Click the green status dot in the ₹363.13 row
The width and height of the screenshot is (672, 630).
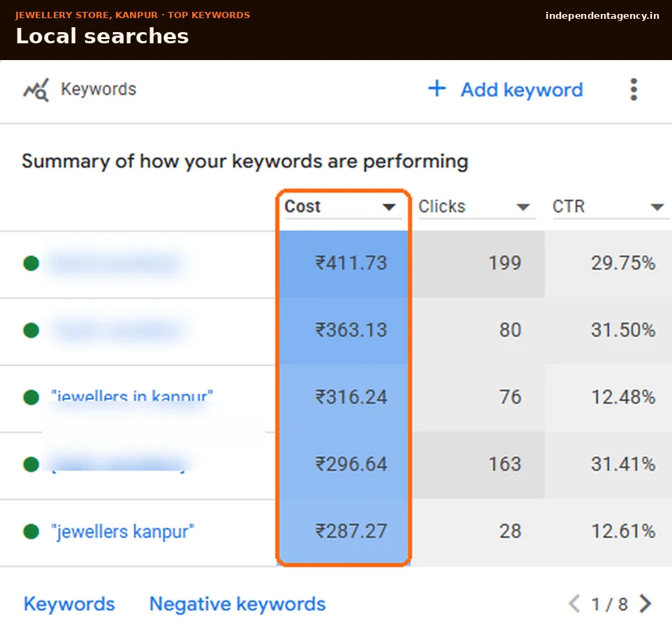31,330
